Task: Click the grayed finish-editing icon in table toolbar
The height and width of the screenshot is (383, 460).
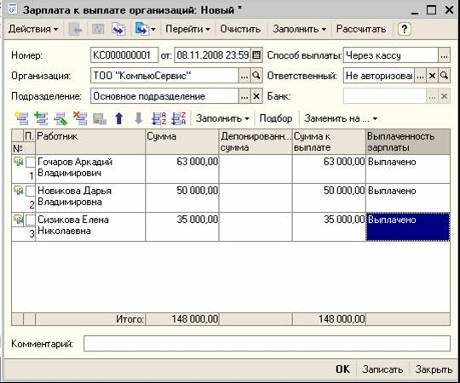Action: point(100,118)
